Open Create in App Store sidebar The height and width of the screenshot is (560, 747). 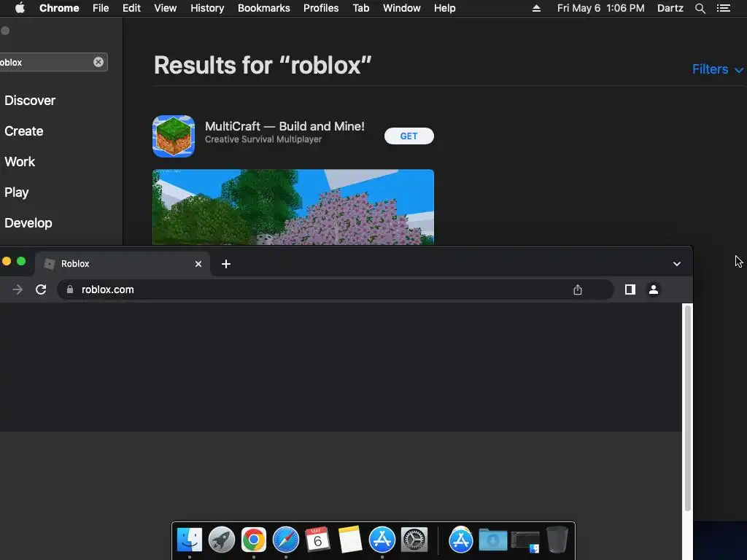pyautogui.click(x=24, y=131)
